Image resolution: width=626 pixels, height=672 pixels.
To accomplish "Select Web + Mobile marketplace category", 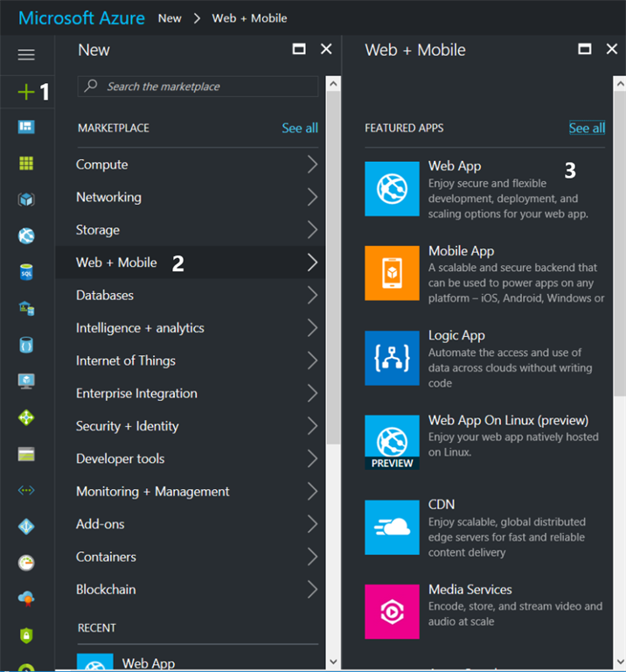I will point(190,262).
